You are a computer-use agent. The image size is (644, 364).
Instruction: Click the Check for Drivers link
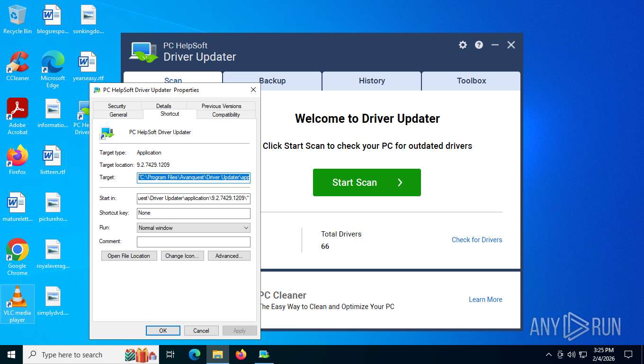(477, 240)
